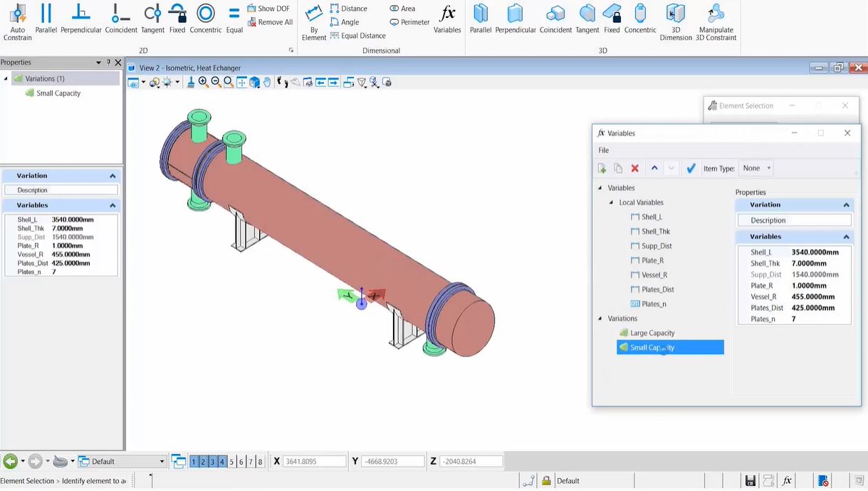Select Large Capacity variation
This screenshot has width=868, height=491.
pyautogui.click(x=652, y=333)
